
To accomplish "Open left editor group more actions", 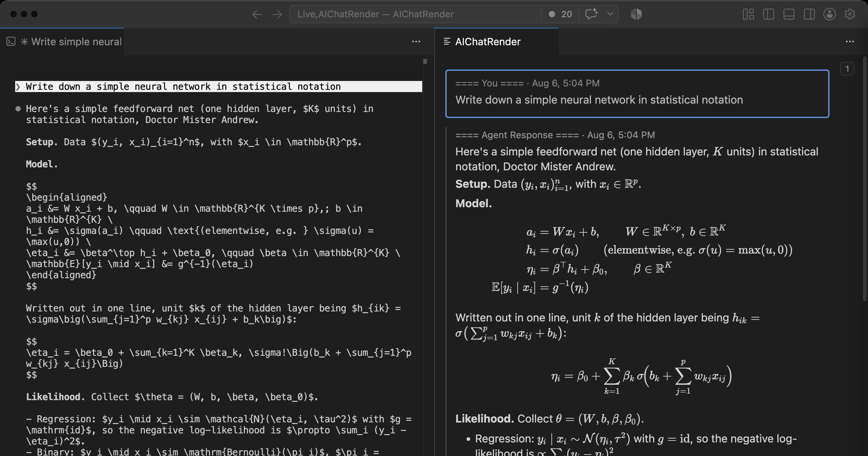I will 416,41.
